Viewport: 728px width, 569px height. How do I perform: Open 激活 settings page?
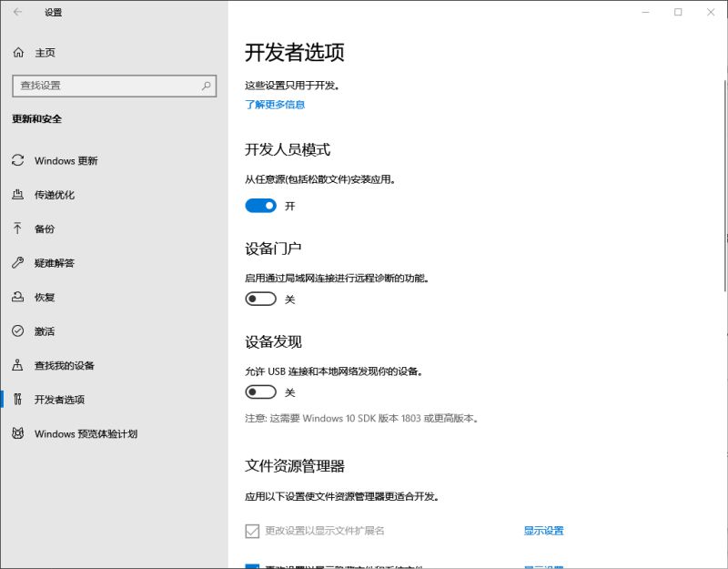click(x=45, y=331)
